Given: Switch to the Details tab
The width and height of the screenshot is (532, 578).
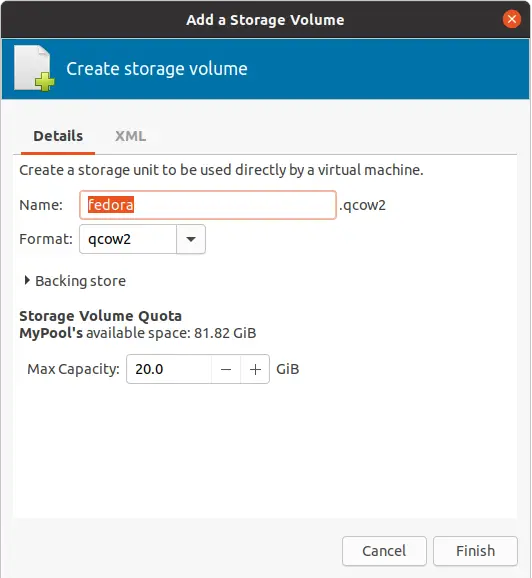Looking at the screenshot, I should (58, 136).
